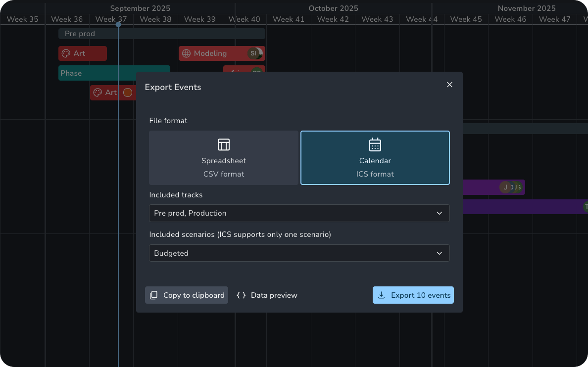Click the curly braces Data preview icon
The width and height of the screenshot is (588, 367).
click(241, 295)
